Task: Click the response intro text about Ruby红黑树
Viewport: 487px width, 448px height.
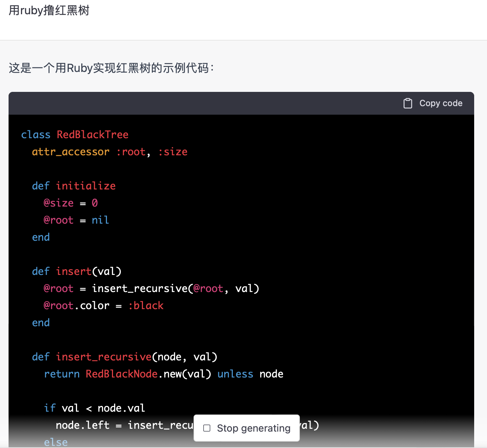Action: [x=111, y=68]
